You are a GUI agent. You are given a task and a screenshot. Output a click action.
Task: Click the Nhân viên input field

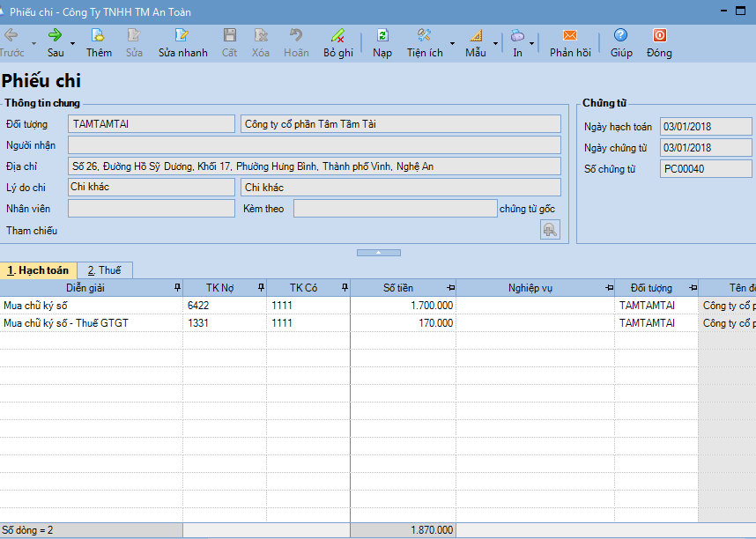[152, 208]
